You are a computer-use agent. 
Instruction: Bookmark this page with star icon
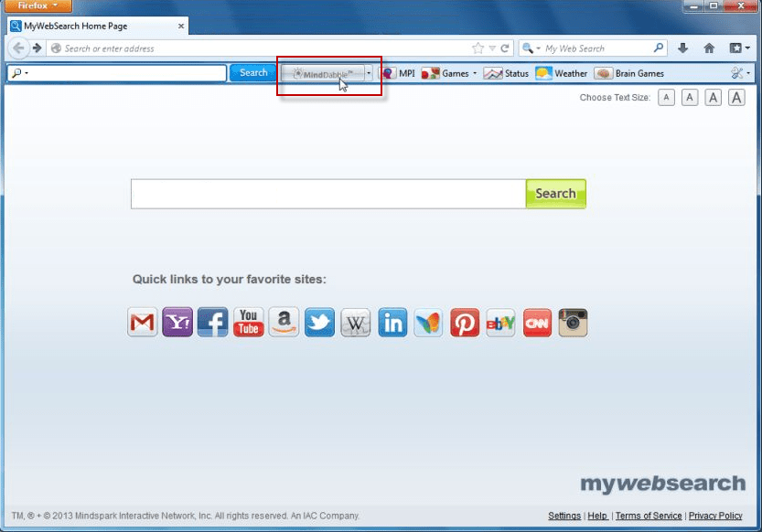(x=478, y=48)
